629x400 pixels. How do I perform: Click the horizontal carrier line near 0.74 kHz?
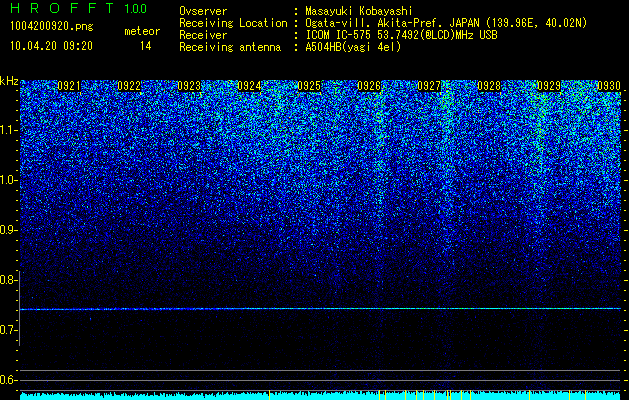click(x=320, y=309)
